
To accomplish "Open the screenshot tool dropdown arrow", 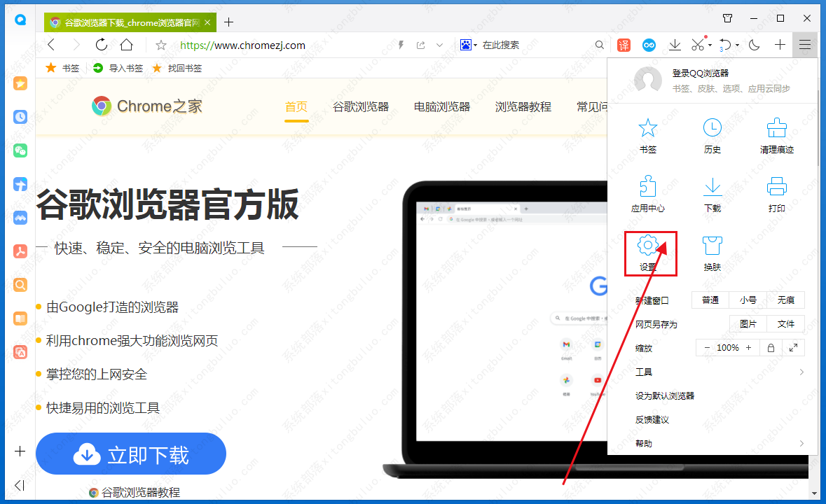I will 710,45.
